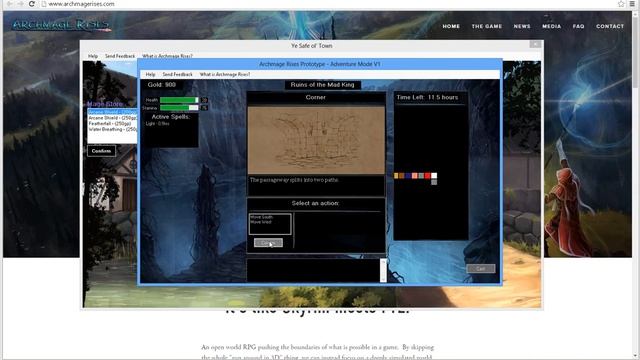Click the Light entry under Active Spells
This screenshot has height=360, width=640.
coord(157,124)
